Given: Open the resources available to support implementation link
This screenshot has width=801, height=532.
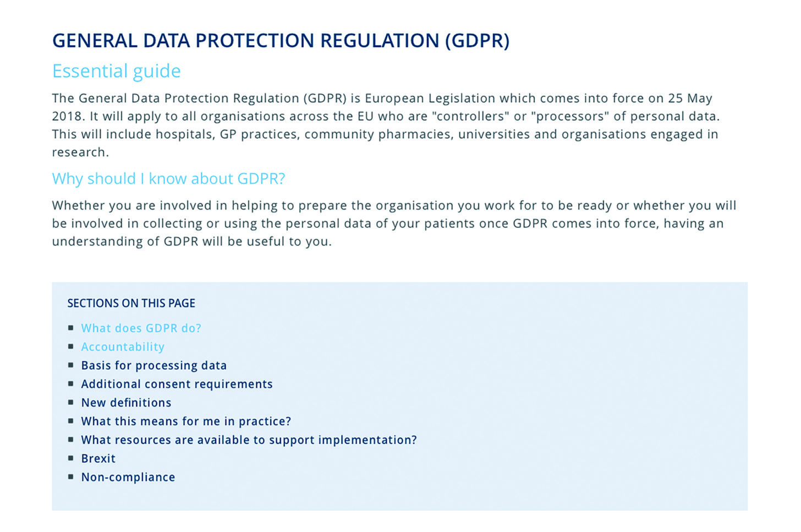Looking at the screenshot, I should [249, 440].
